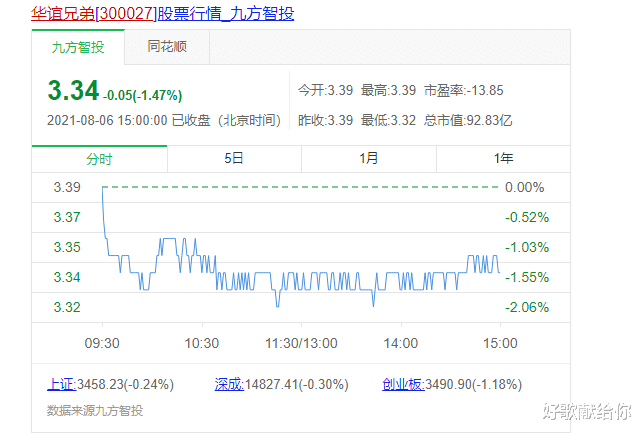
Task: Click the 深成 value 14827.41(-0.30%)
Action: tap(296, 384)
